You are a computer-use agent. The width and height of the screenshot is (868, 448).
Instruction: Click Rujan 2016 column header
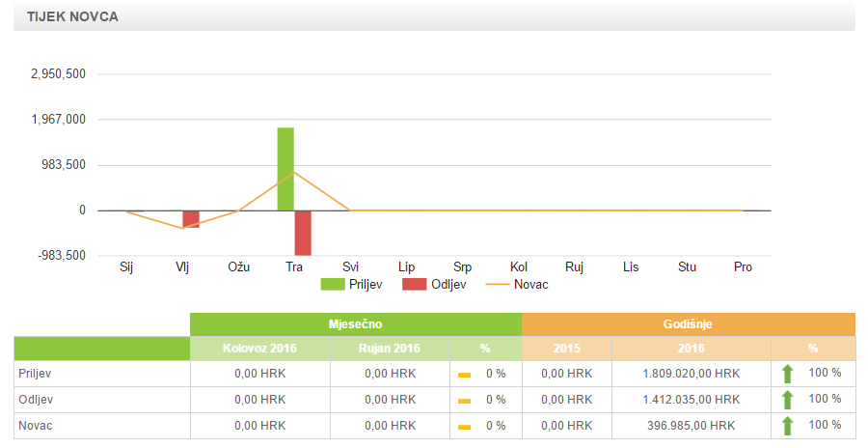coord(390,349)
